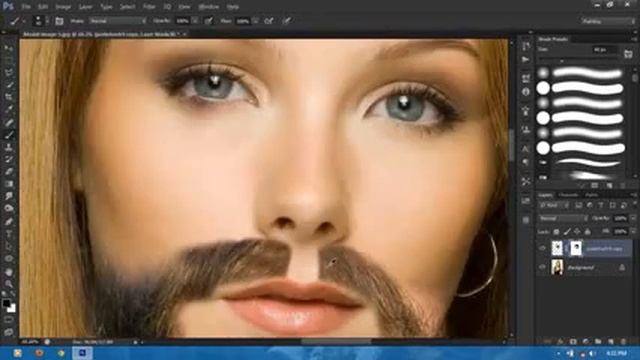
Task: Select the Zoom tool
Action: pyautogui.click(x=9, y=283)
